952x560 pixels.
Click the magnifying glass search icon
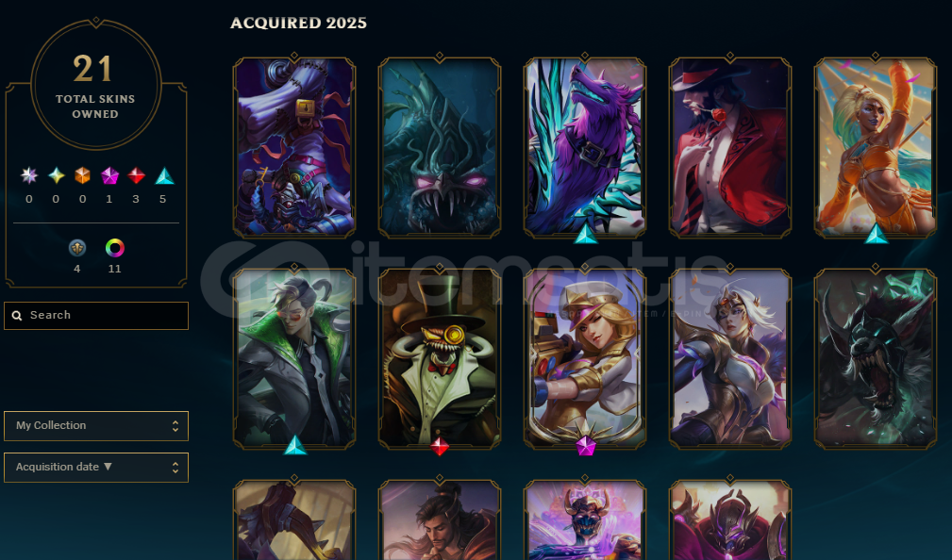17,316
